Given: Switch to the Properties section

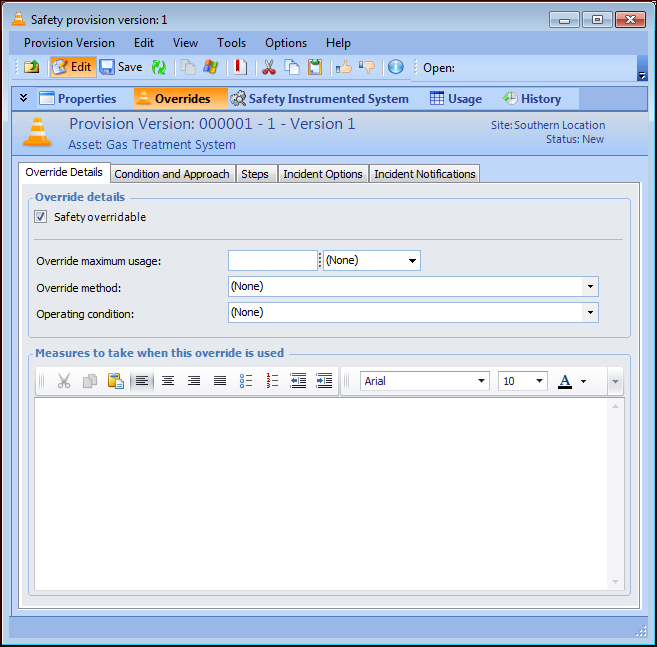Looking at the screenshot, I should point(78,98).
